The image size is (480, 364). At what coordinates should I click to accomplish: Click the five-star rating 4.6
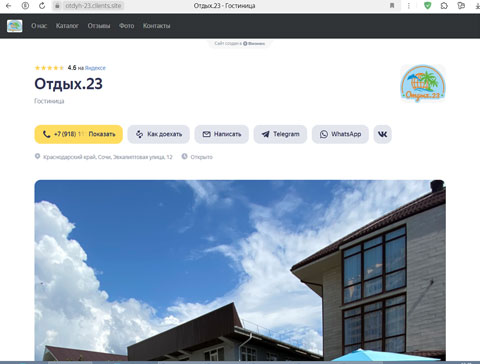point(49,68)
